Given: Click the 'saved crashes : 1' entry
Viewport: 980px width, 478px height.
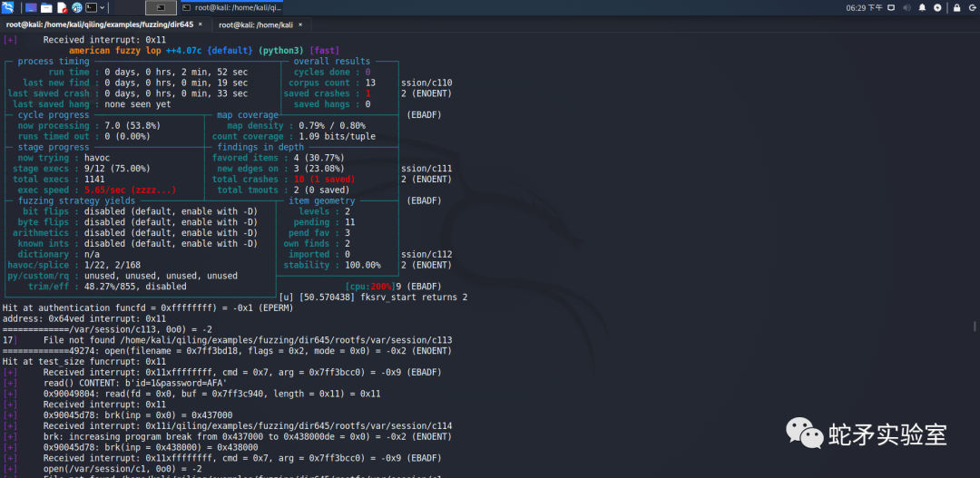Looking at the screenshot, I should pos(327,93).
